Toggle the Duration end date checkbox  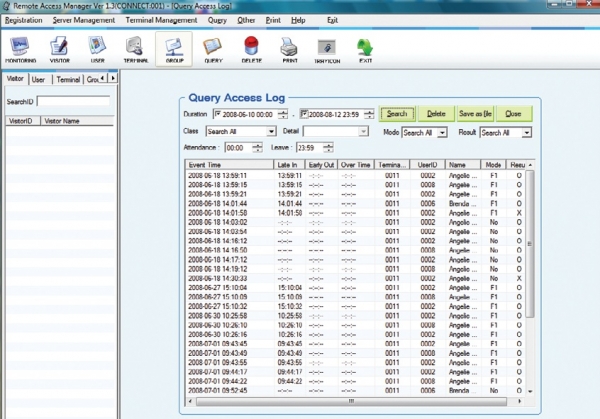pos(305,115)
